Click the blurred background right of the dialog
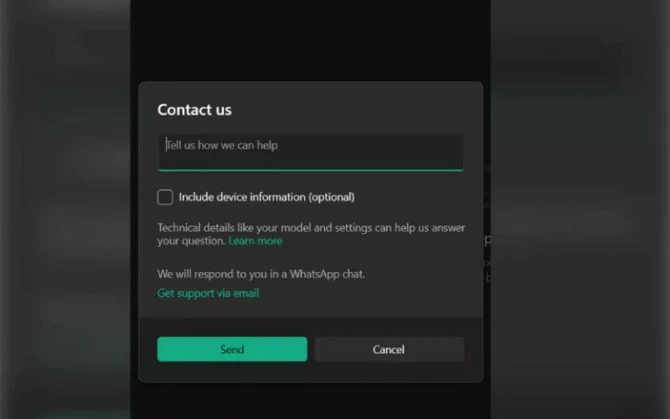 (x=580, y=209)
